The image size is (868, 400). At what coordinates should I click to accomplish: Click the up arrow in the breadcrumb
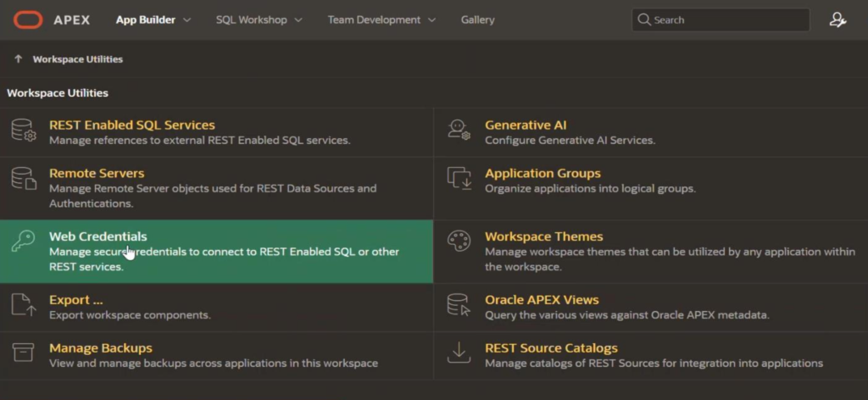[18, 59]
